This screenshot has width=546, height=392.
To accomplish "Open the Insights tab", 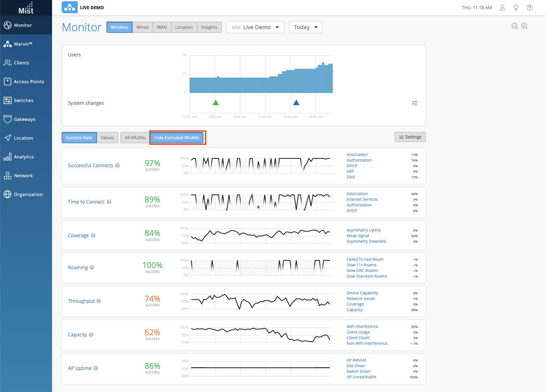I will pyautogui.click(x=209, y=27).
